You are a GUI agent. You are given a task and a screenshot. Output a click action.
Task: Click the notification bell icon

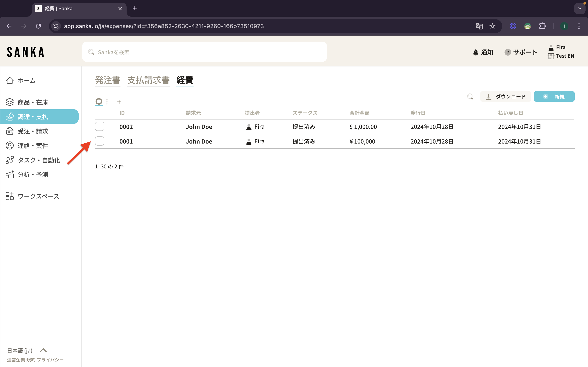476,52
